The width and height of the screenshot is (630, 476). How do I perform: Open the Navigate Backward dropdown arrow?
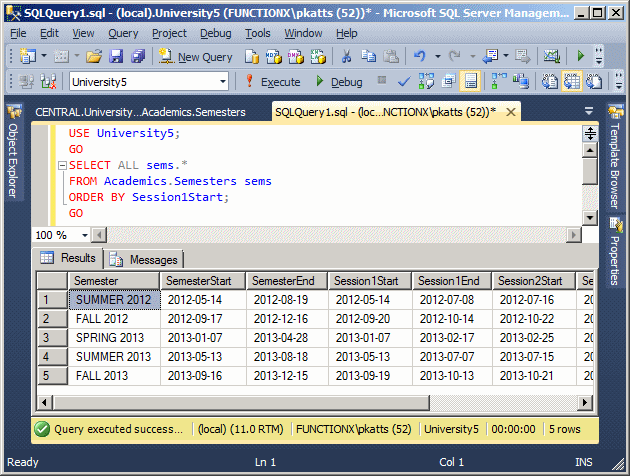tap(506, 56)
